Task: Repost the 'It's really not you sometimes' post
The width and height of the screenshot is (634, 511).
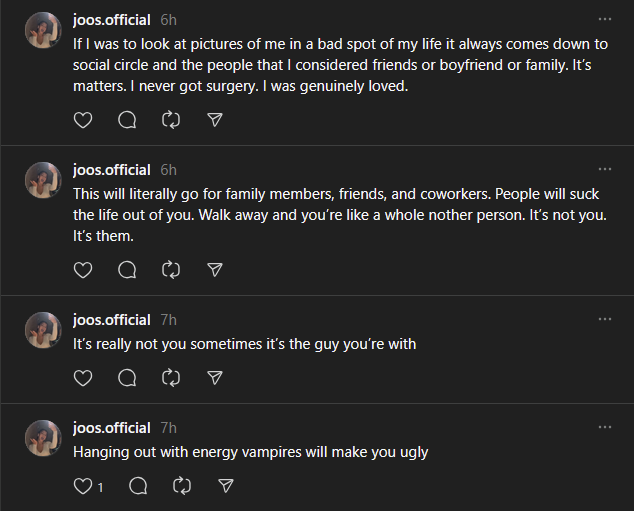Action: pos(171,378)
